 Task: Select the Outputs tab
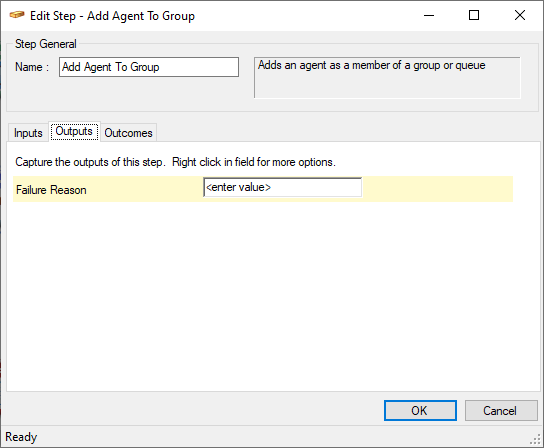(x=74, y=132)
